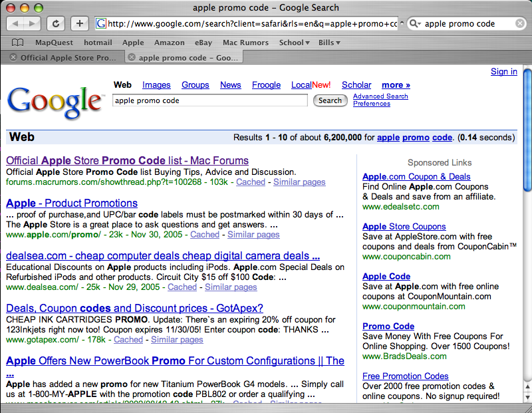
Task: Open Amazon bookmark
Action: click(x=170, y=43)
